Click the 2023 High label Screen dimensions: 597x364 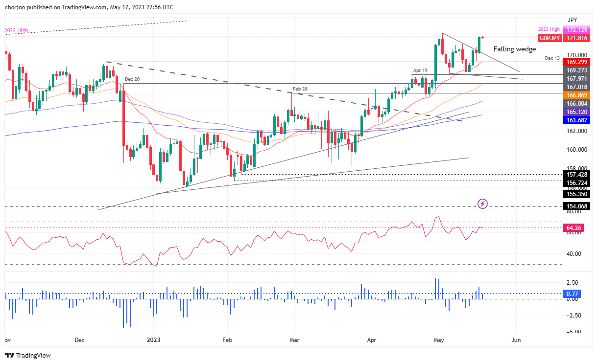(549, 30)
